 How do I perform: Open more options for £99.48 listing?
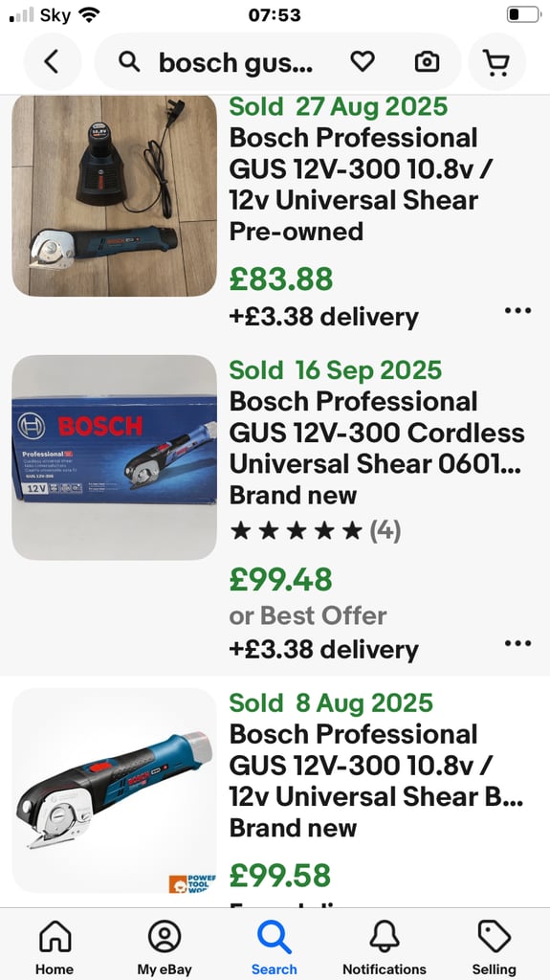518,643
